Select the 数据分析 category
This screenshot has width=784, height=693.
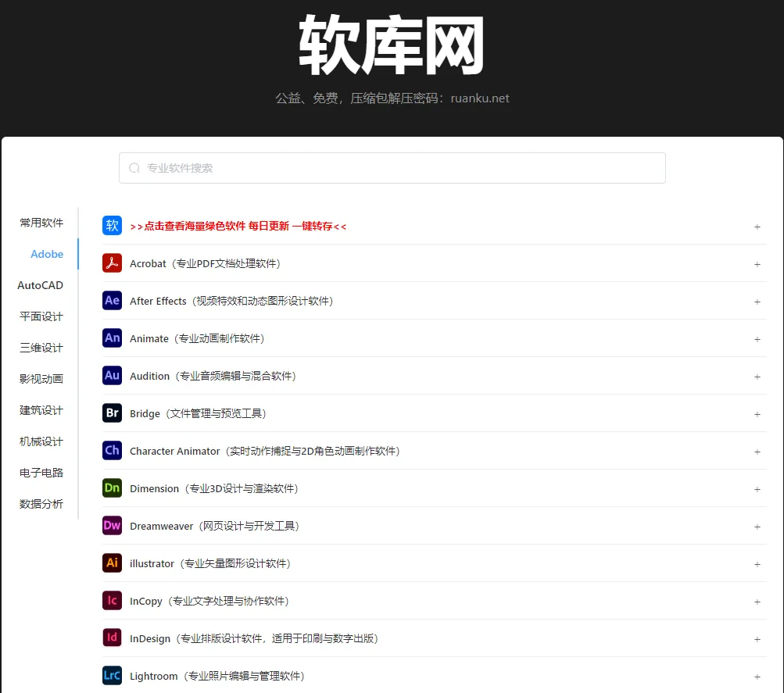[x=41, y=504]
